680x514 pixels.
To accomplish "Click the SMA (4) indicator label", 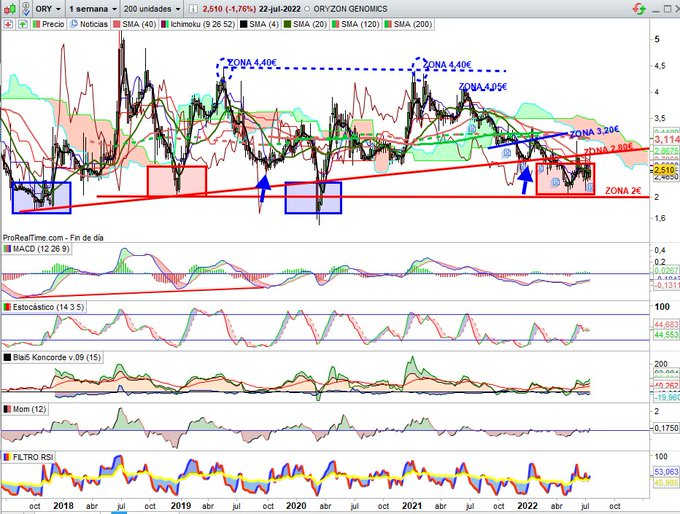I will [x=259, y=24].
